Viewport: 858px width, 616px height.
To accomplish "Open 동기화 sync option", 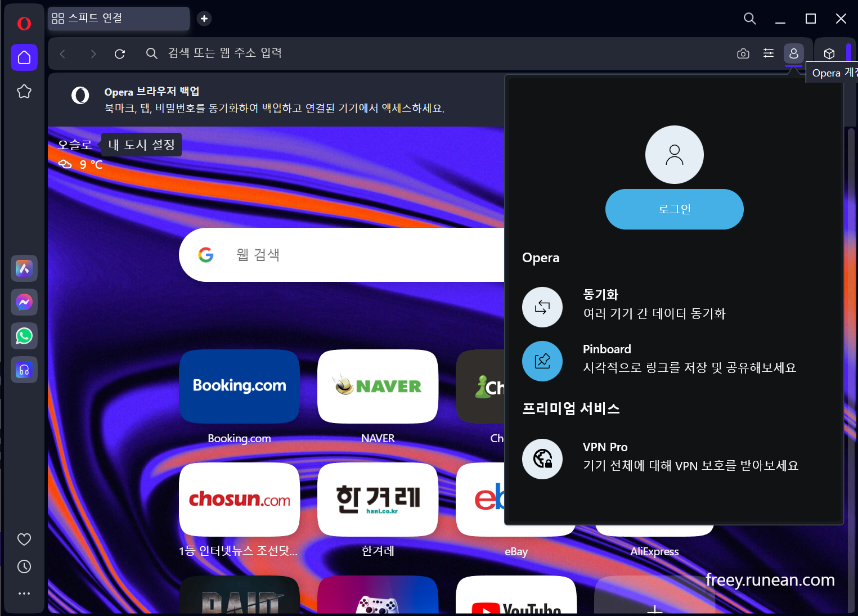I will click(675, 307).
